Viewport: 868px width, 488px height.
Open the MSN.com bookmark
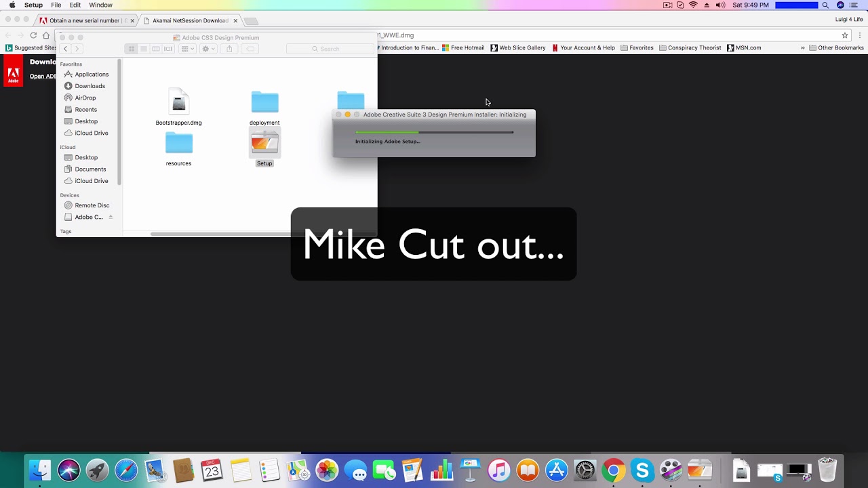744,48
